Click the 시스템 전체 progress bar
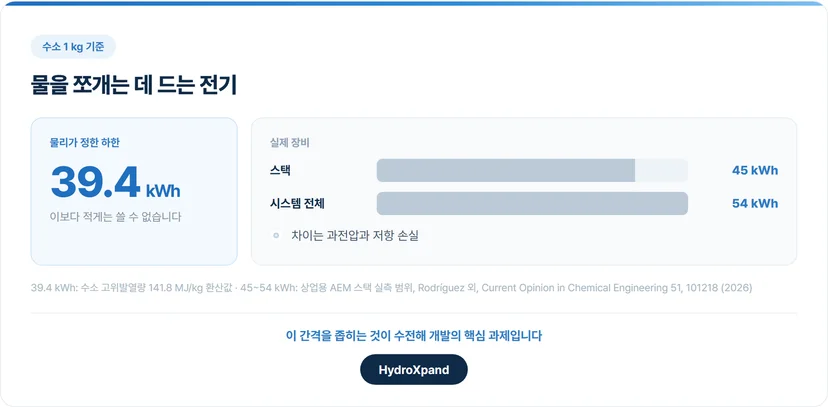828x407 pixels. [532, 204]
